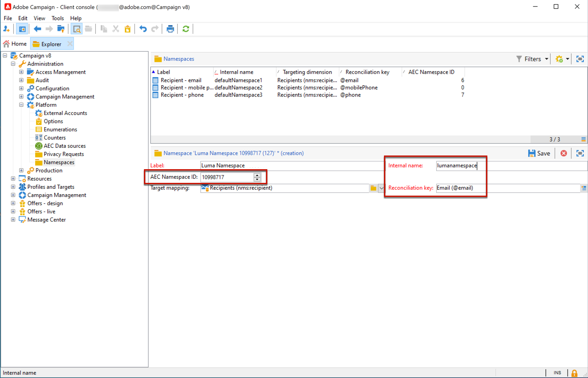
Task: Print using the printer toolbar icon
Action: (170, 29)
